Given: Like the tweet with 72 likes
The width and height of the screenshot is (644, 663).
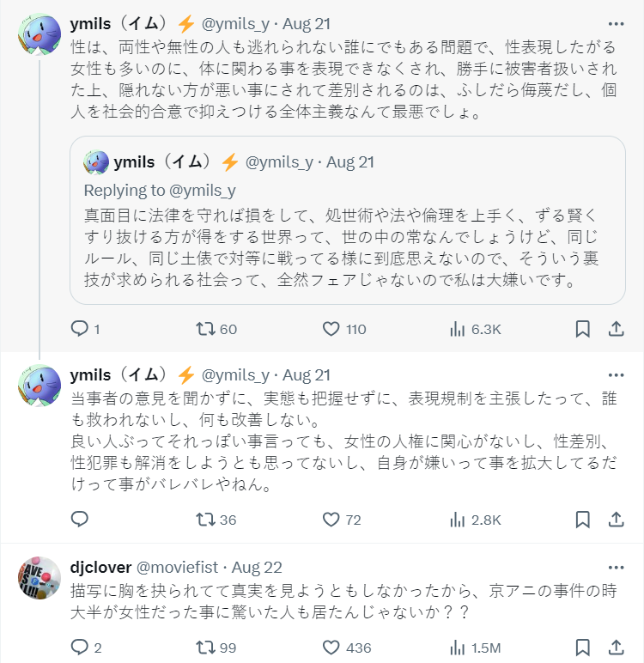Looking at the screenshot, I should coord(331,520).
